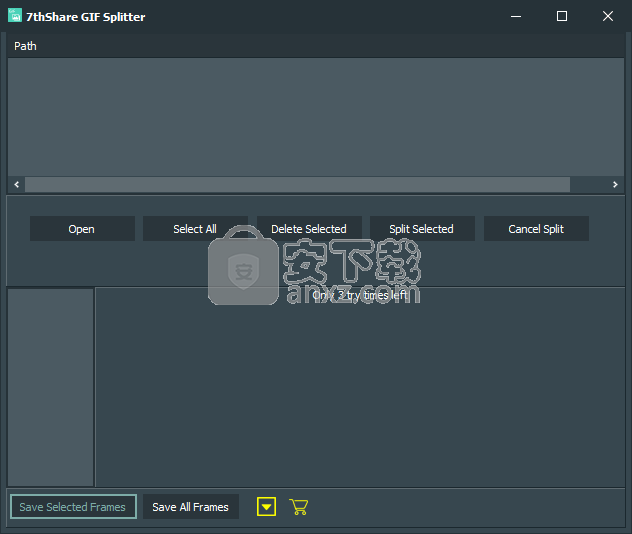The height and width of the screenshot is (534, 632).
Task: Click the Path column header
Action: 316,46
